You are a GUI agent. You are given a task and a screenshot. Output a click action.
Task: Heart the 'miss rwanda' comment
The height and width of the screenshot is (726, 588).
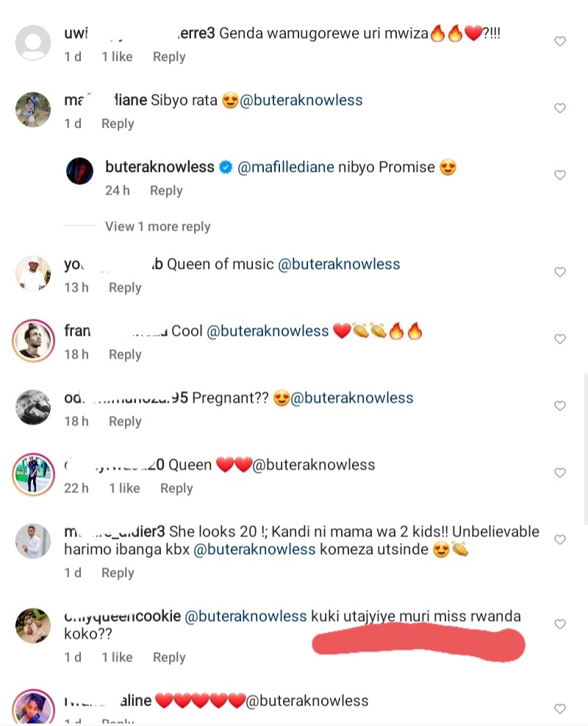[560, 624]
